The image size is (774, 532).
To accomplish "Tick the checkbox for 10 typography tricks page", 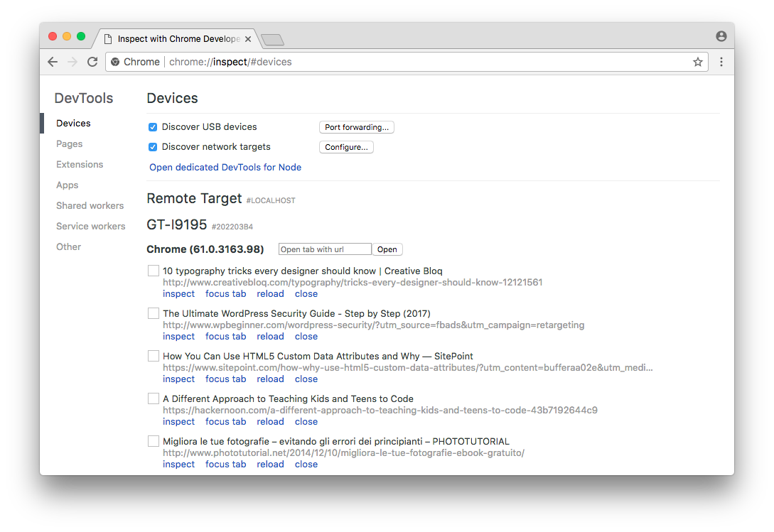I will (154, 271).
